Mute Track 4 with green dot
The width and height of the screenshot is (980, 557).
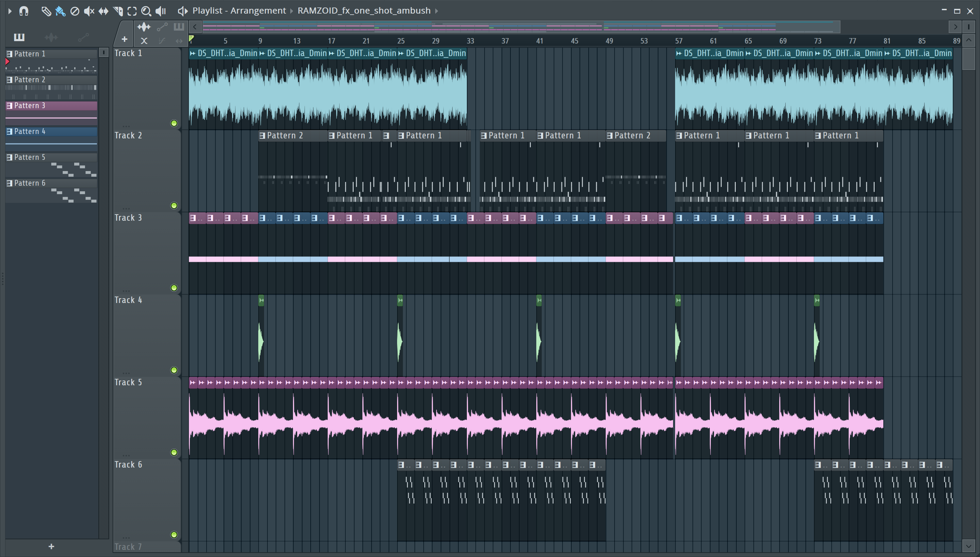(x=174, y=370)
